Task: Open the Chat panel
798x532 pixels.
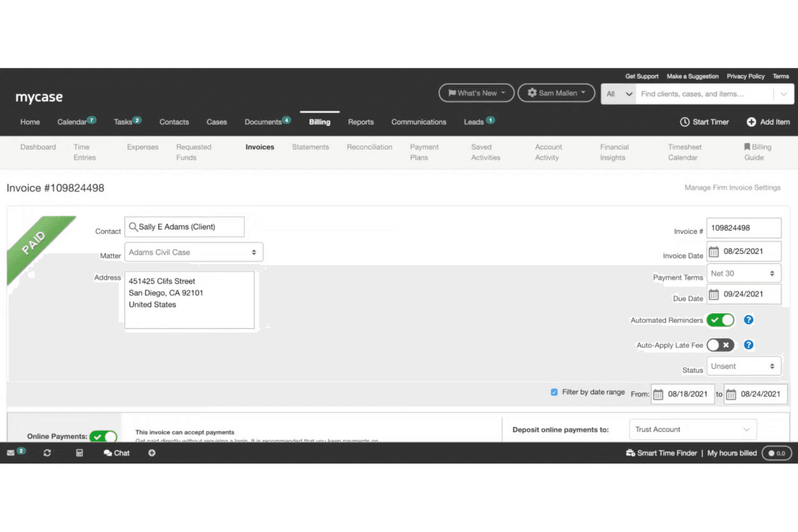Action: pyautogui.click(x=116, y=453)
